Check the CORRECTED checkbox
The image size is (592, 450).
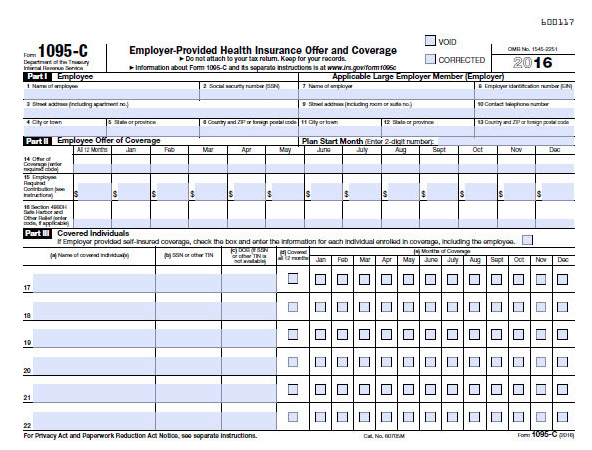pos(430,59)
